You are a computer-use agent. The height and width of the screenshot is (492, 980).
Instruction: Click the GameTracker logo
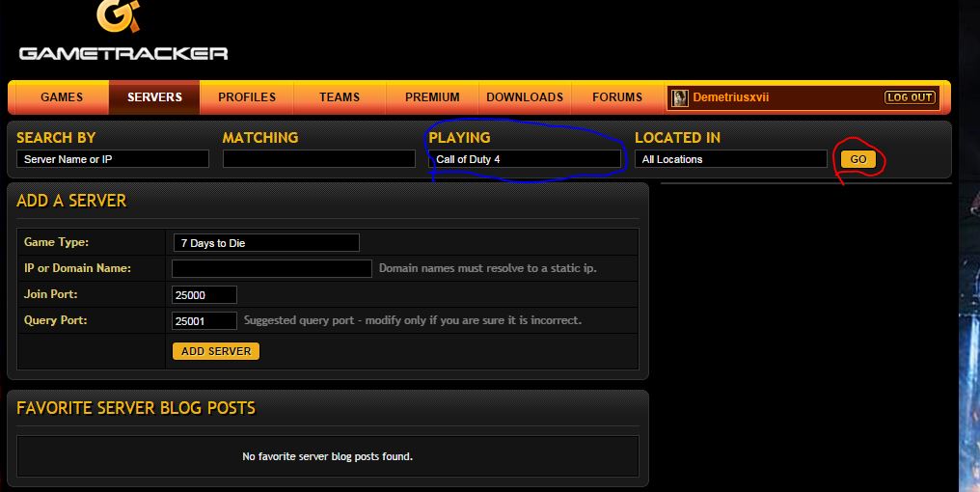(x=123, y=31)
